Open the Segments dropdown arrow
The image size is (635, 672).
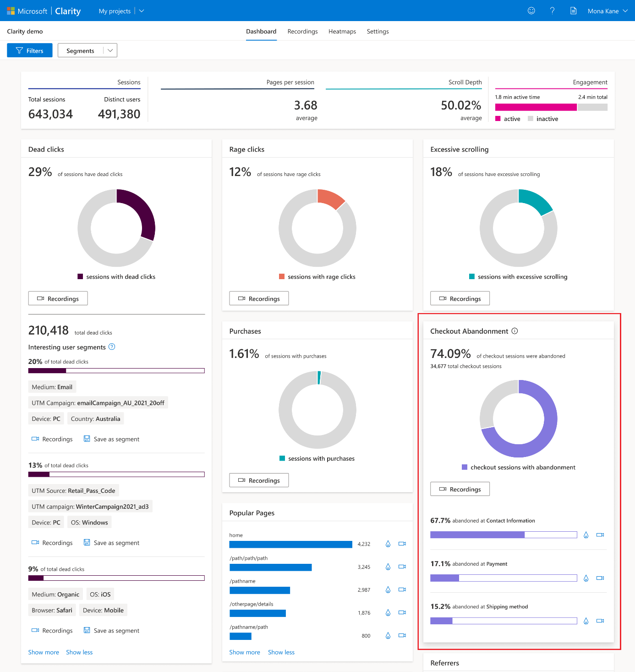(110, 50)
